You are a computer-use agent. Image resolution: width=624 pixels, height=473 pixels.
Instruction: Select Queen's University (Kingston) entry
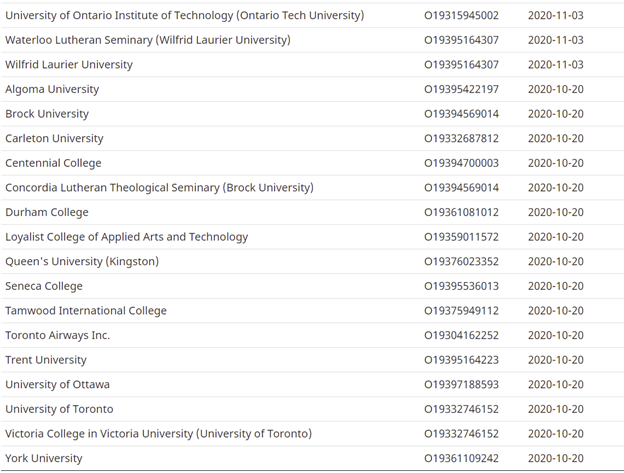[82, 261]
